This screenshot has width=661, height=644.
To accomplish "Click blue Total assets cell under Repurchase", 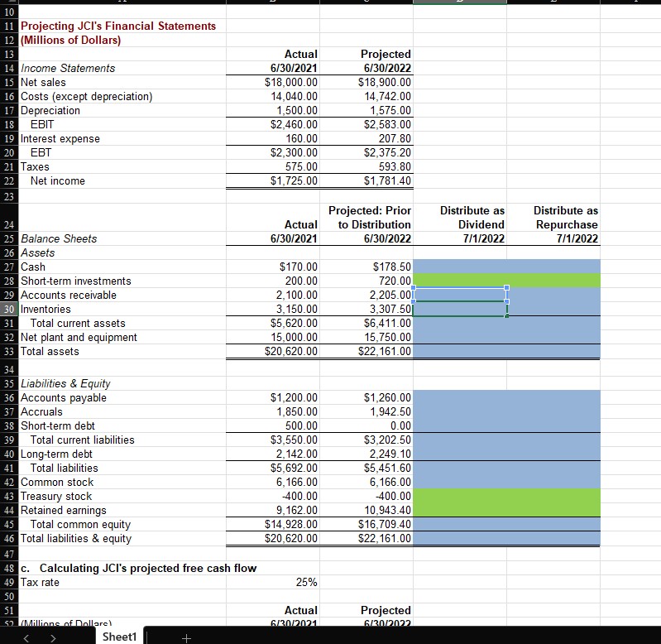I will [553, 351].
